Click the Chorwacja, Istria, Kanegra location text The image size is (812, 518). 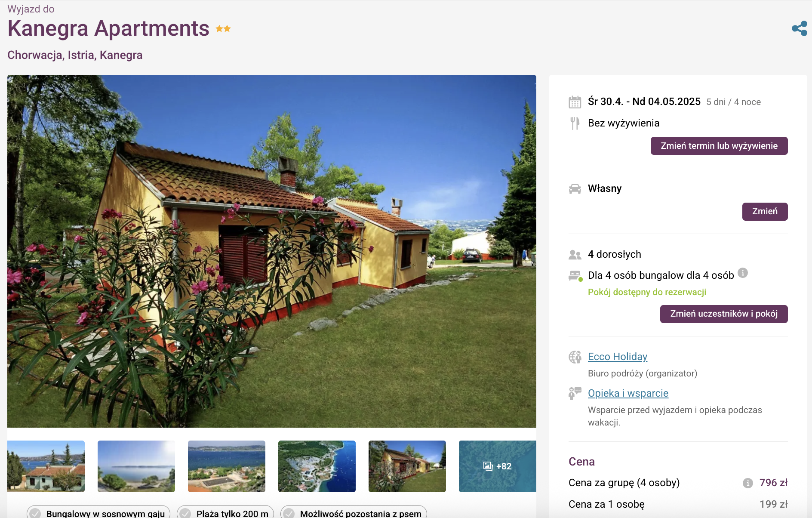pos(75,55)
